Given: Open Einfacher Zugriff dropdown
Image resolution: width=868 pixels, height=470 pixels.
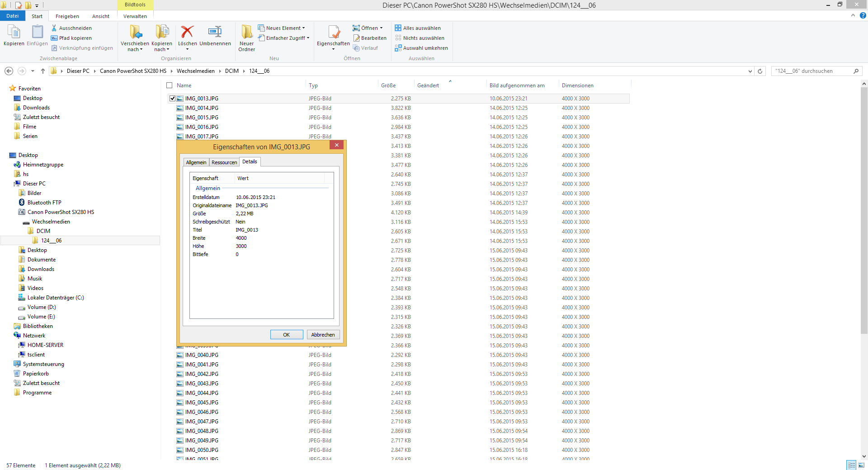Looking at the screenshot, I should [x=284, y=38].
